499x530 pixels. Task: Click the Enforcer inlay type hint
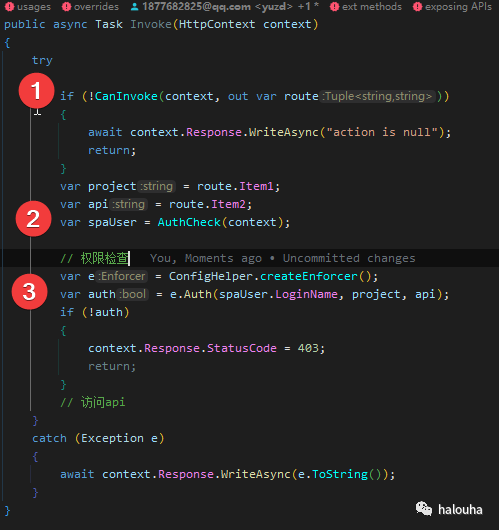click(x=121, y=276)
